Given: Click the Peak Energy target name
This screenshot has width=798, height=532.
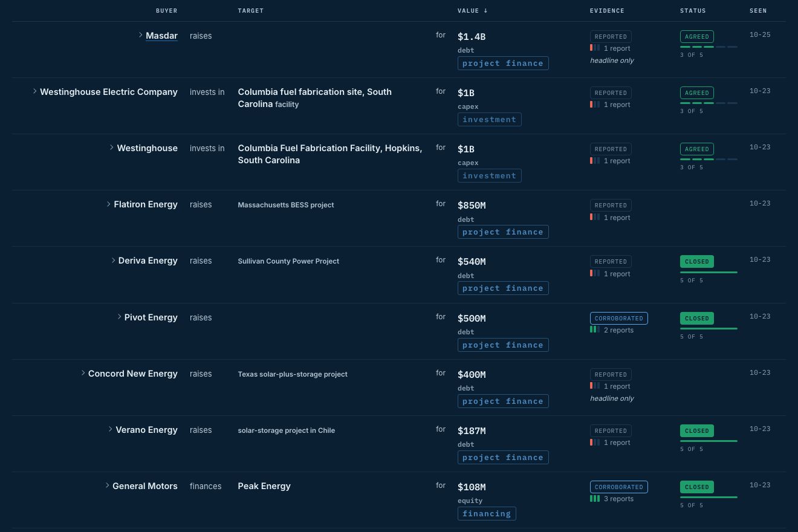Looking at the screenshot, I should pos(264,486).
